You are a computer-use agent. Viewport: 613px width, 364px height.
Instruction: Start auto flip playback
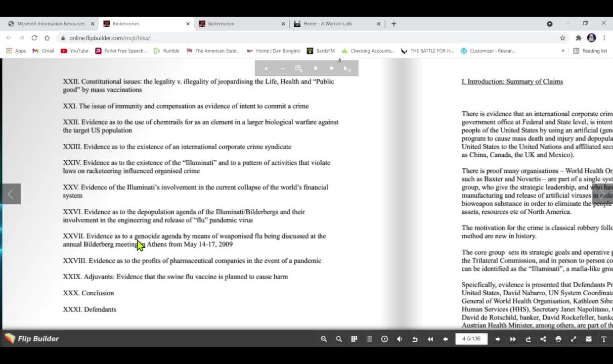point(384,339)
